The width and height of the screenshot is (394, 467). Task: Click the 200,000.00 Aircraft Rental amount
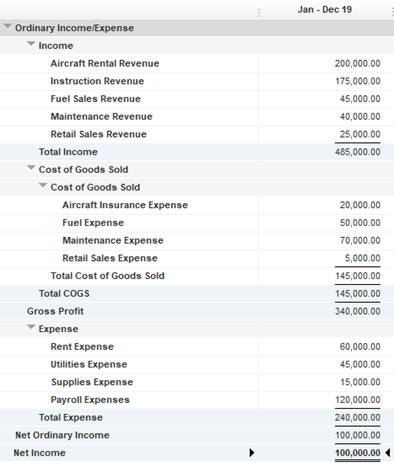click(358, 63)
